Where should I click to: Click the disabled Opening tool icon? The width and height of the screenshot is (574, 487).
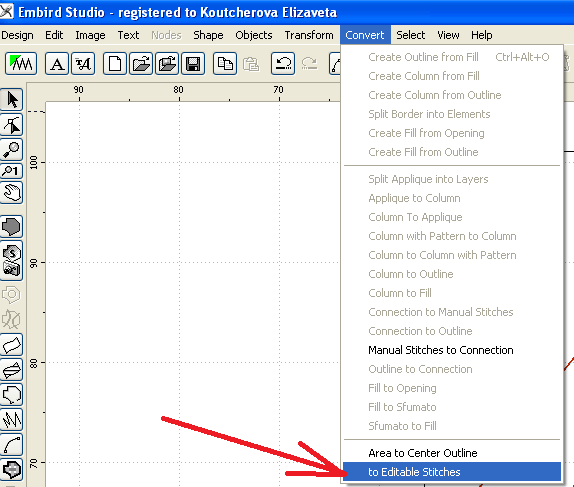pos(12,294)
